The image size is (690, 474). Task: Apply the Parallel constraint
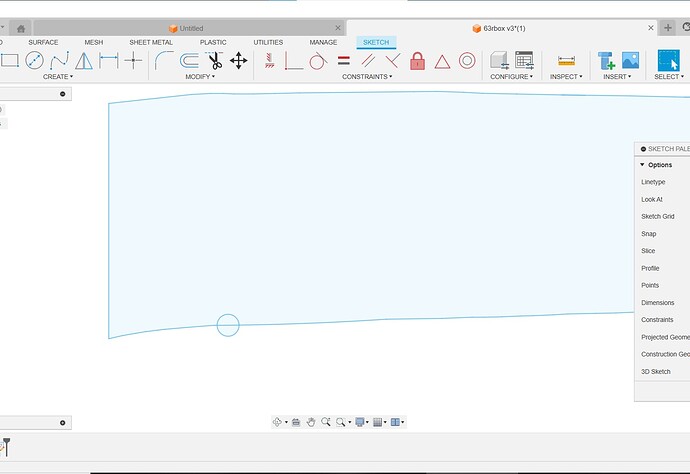[x=368, y=61]
